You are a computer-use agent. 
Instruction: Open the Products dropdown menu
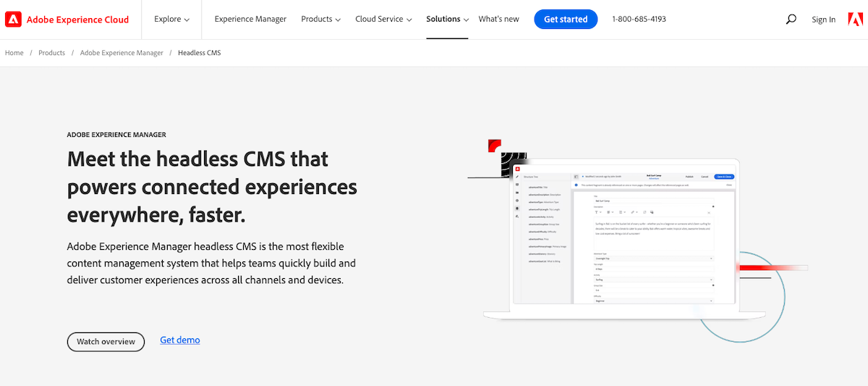320,20
